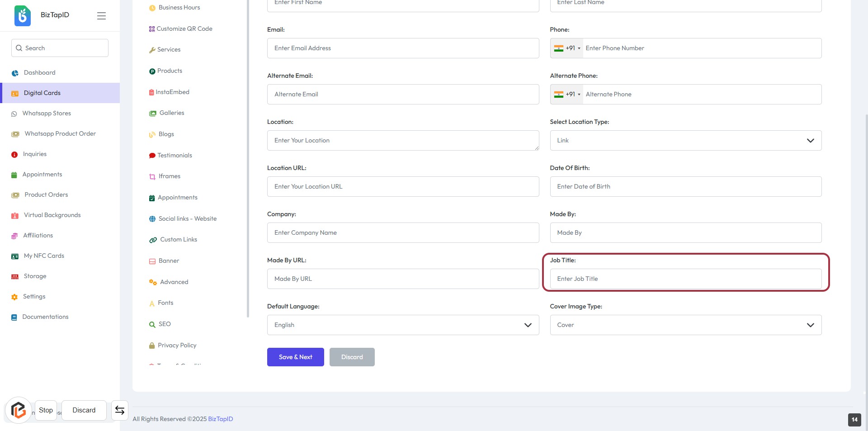Open Whatsapp Stores from the sidebar
Screen dimensions: 868x431
[x=47, y=114]
